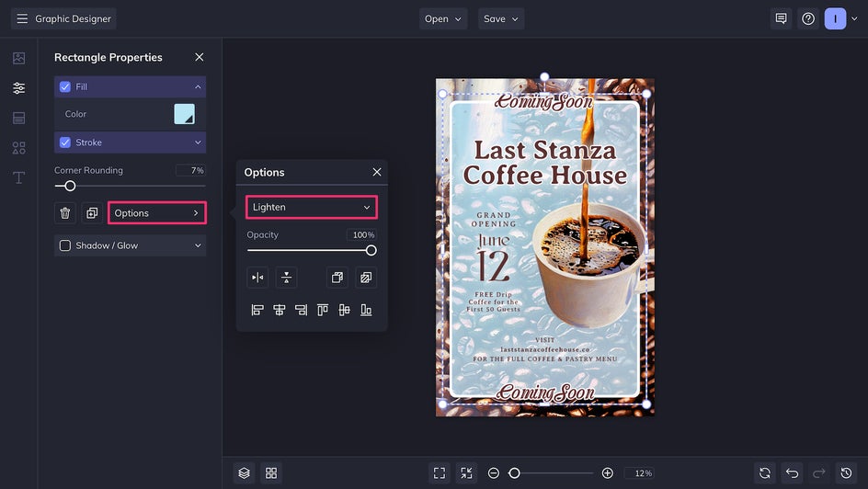Click the Options button
Screen dimensions: 868x489
(157, 213)
